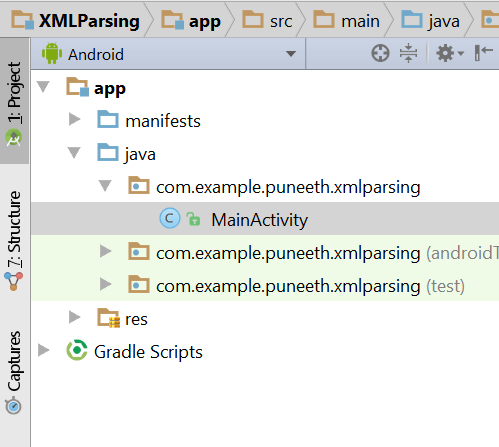Expand the xmlparsing (androidTest) package arrow
499x447 pixels.
point(106,251)
